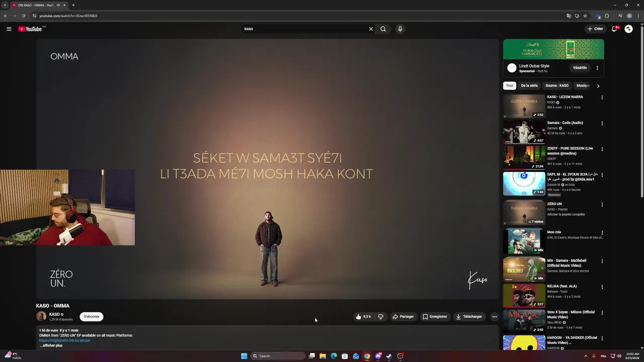Image resolution: width=644 pixels, height=362 pixels.
Task: Open HAROON - YA DHEKER video title
Action: [572, 340]
